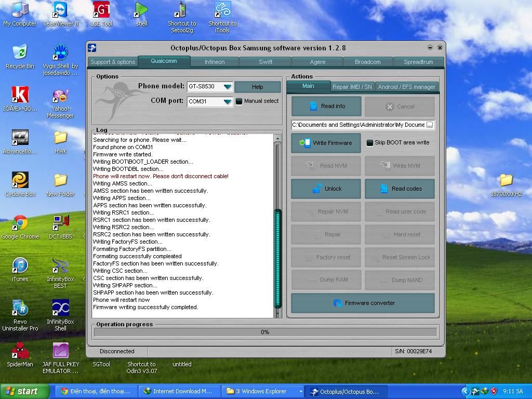Viewport: 532px width, 399px height.
Task: Open Shortcut to Odin3 v3.07
Action: click(x=141, y=367)
